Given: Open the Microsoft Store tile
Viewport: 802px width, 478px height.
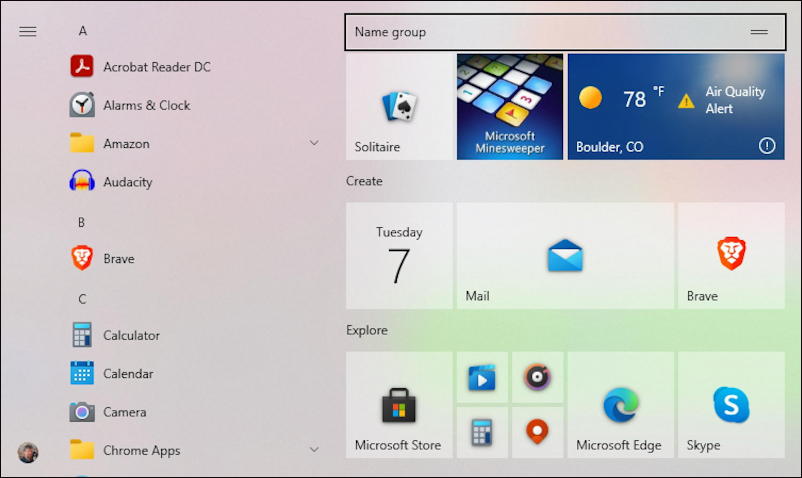Looking at the screenshot, I should click(x=399, y=405).
